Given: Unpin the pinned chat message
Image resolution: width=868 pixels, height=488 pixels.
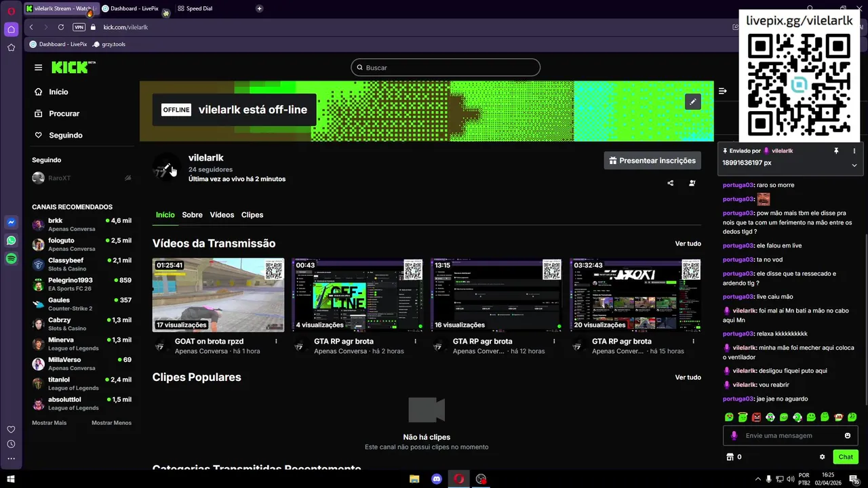Looking at the screenshot, I should [x=836, y=150].
